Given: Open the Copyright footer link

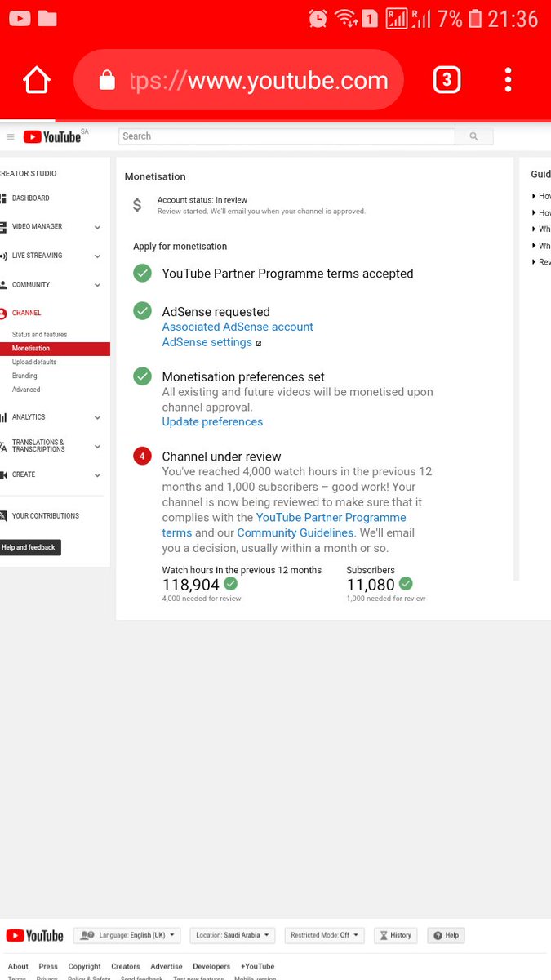Looking at the screenshot, I should click(x=84, y=966).
